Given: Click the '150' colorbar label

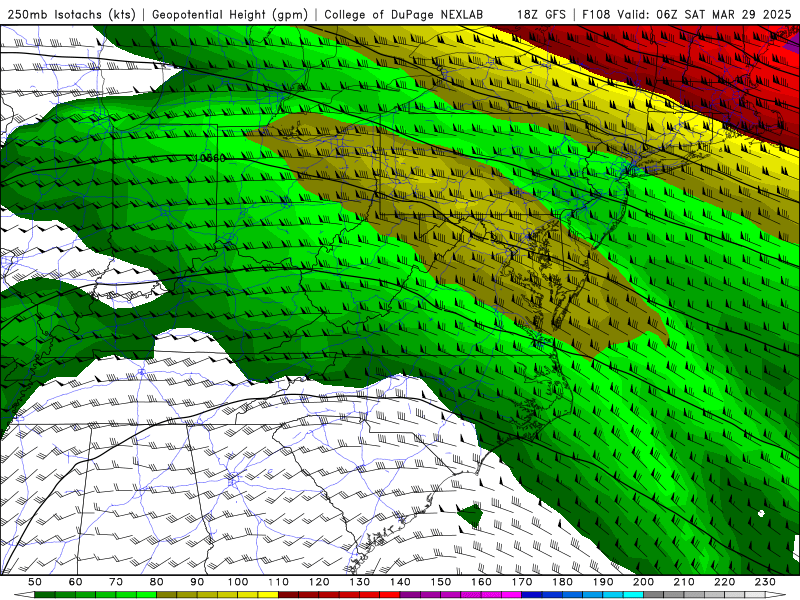Looking at the screenshot, I should click(x=440, y=582).
